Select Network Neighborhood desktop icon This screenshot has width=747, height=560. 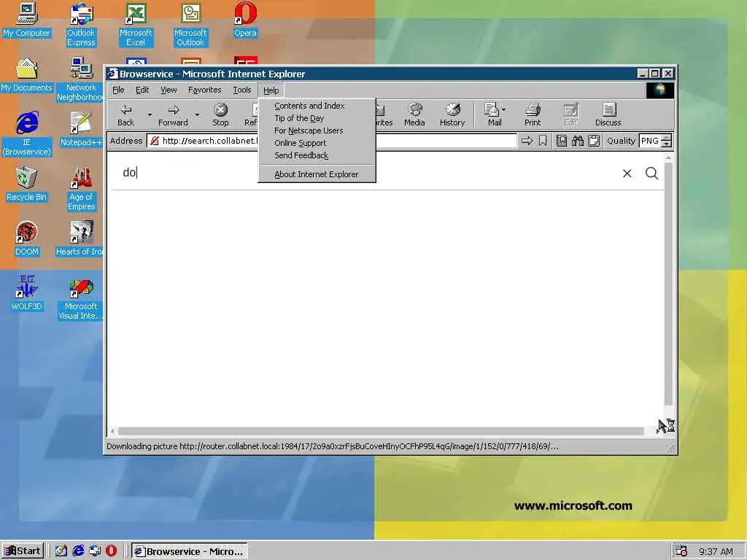point(80,79)
